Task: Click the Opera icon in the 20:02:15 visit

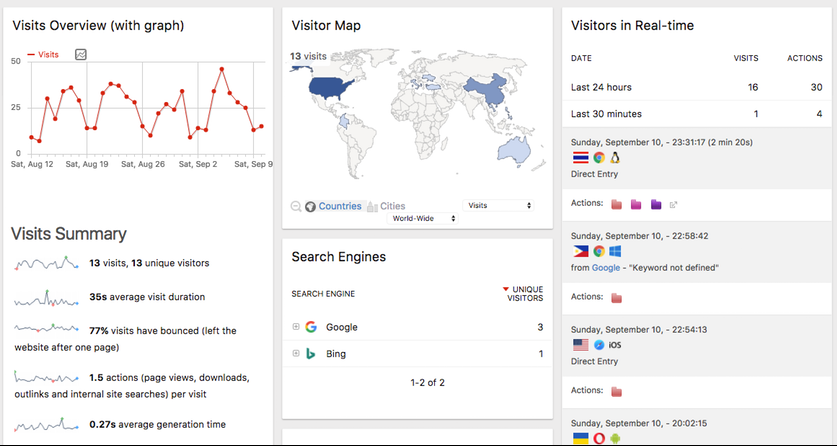Action: (x=599, y=439)
